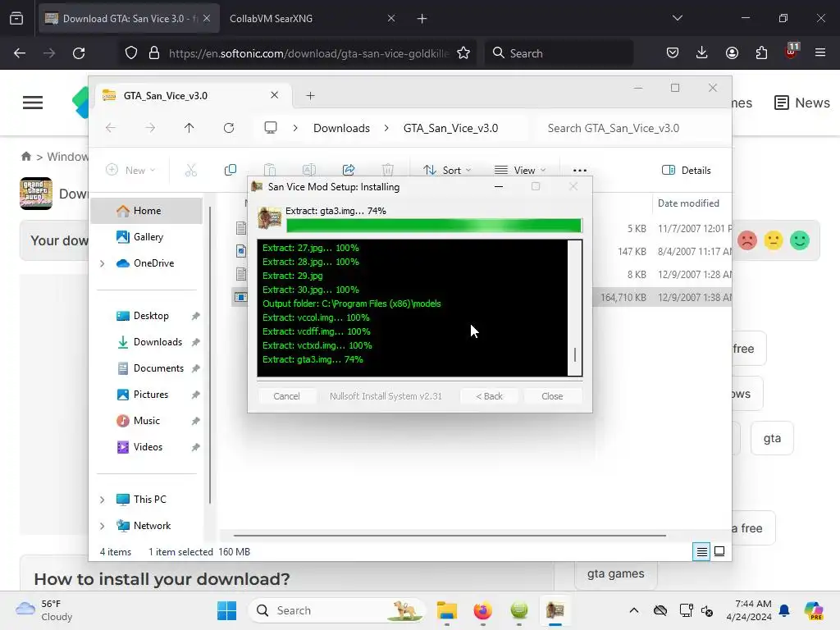Open Firefox account icon
The width and height of the screenshot is (840, 630).
(732, 52)
